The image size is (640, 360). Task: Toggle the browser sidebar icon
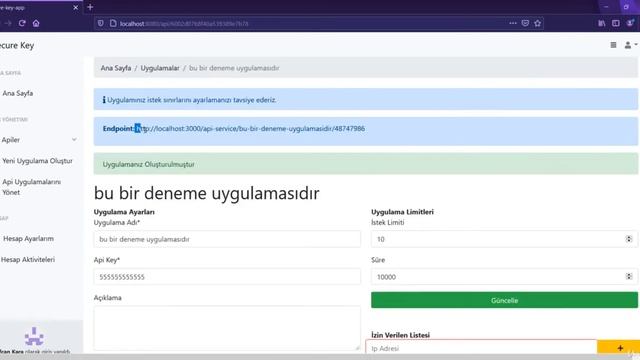(x=616, y=23)
